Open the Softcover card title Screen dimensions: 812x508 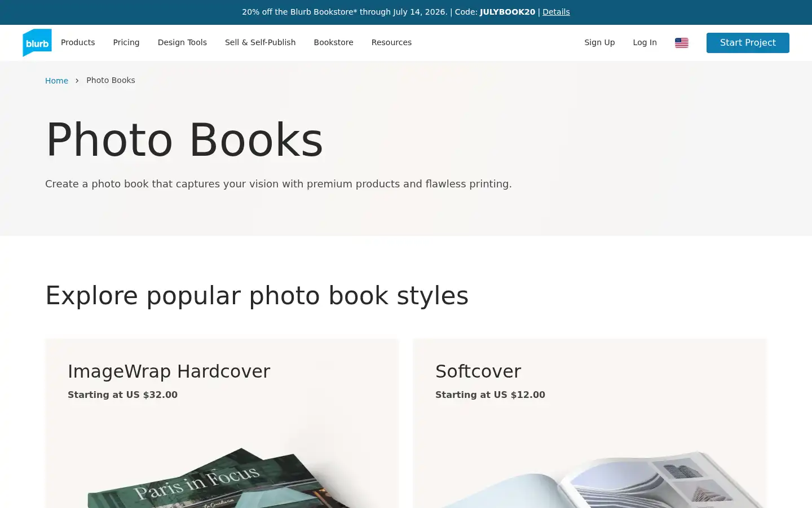click(478, 371)
